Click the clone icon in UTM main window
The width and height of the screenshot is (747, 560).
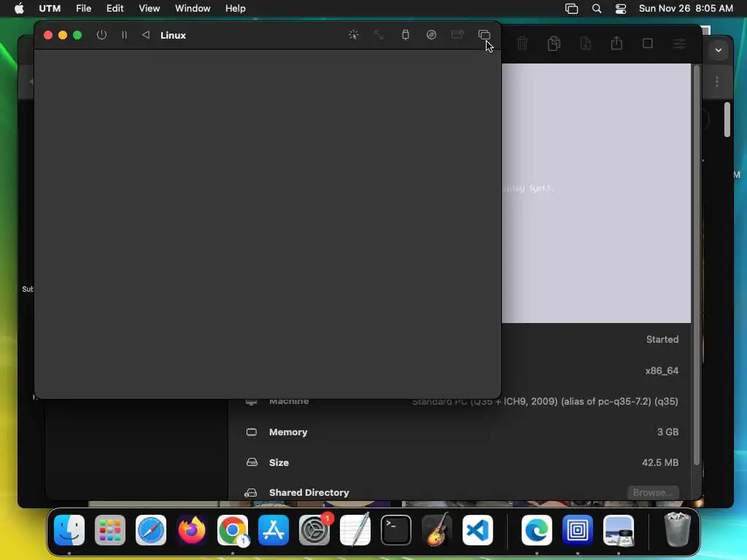click(554, 43)
